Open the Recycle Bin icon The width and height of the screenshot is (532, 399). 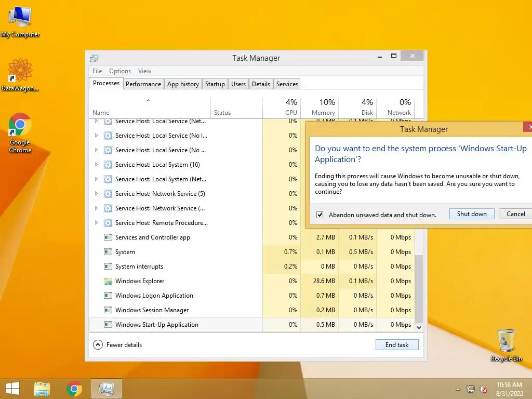[x=506, y=345]
